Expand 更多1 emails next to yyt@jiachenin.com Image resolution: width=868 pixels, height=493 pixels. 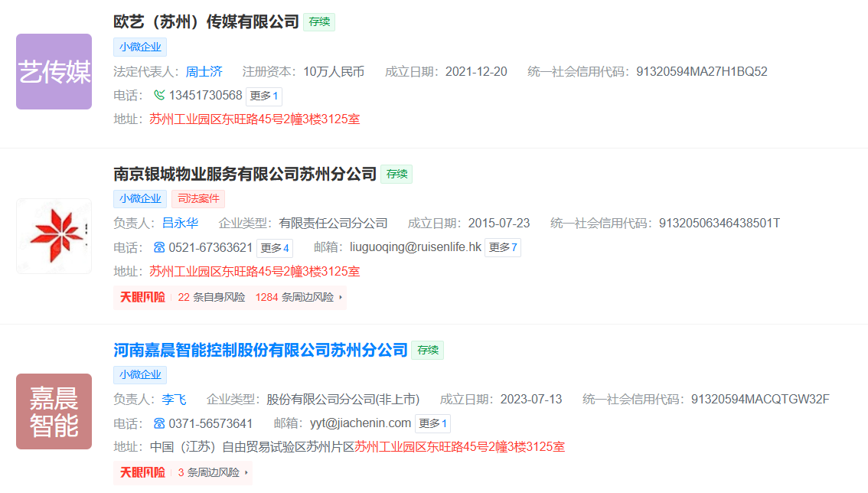432,423
